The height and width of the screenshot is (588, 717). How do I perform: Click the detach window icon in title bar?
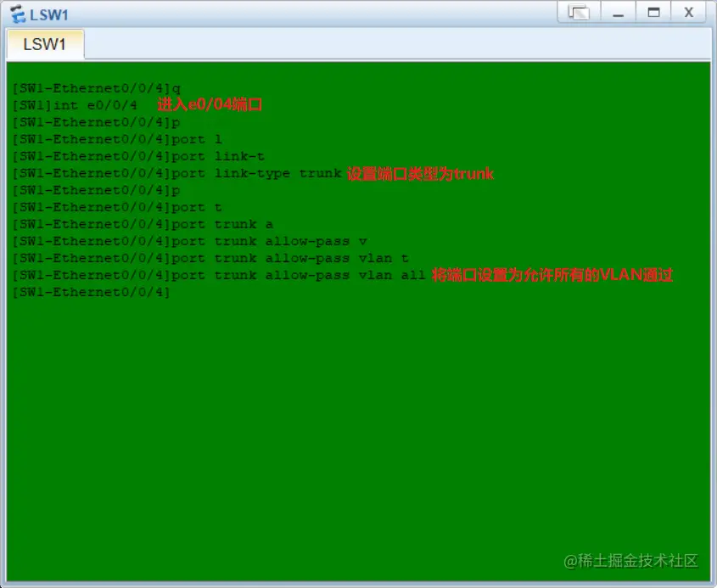579,12
